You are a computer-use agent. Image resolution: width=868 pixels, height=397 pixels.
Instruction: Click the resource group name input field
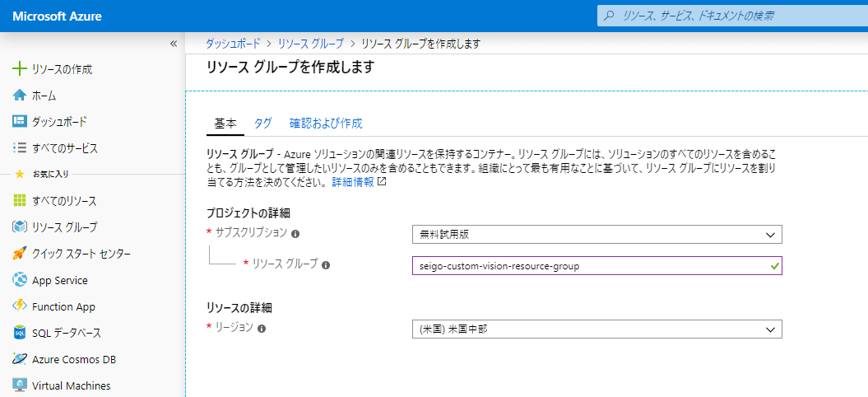coord(596,266)
